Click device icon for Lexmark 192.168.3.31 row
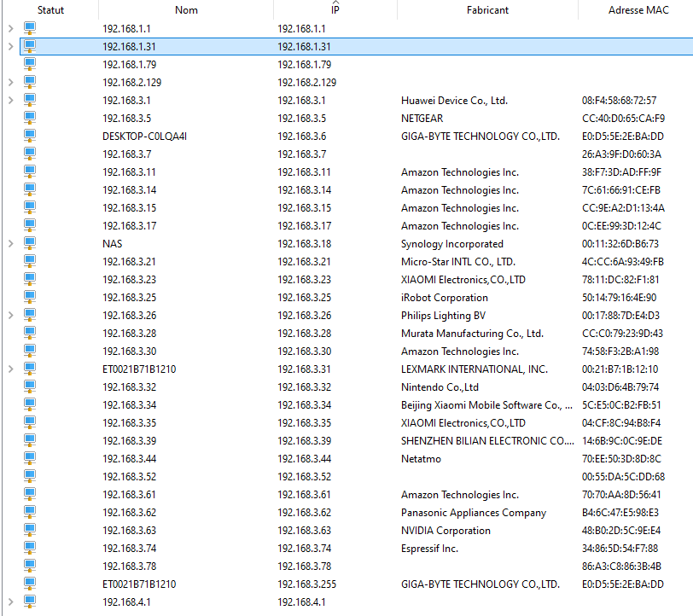 [30, 368]
